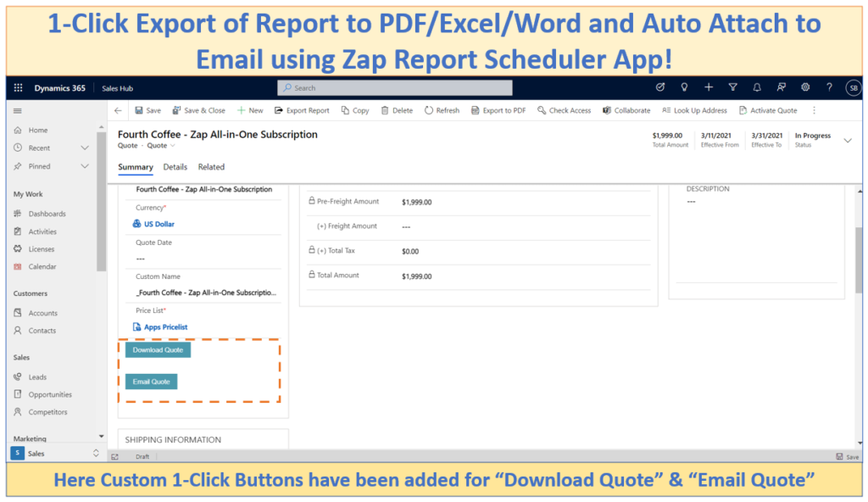
Task: Open the settings gear icon
Action: [805, 87]
